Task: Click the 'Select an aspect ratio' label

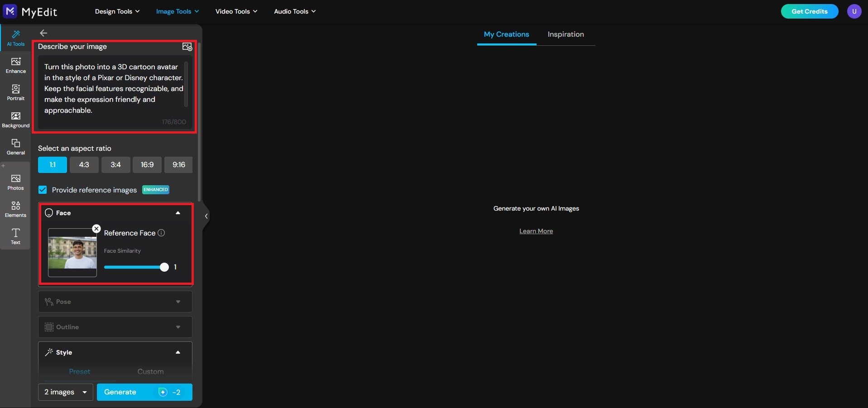Action: pyautogui.click(x=75, y=149)
